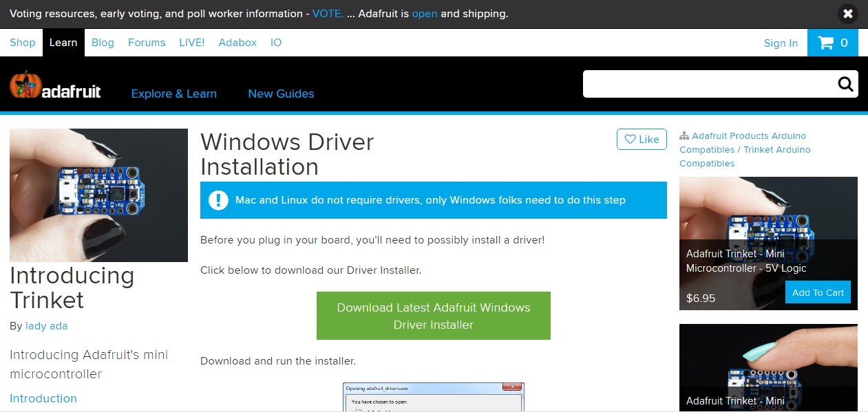Click the sitemap icon beside Adafruit Products
This screenshot has width=868, height=412.
pos(684,136)
